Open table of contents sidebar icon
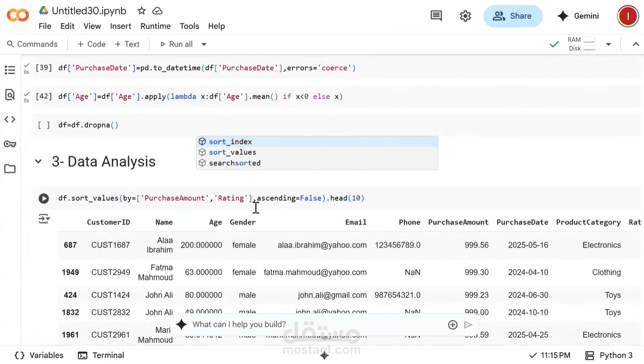644x364 pixels. click(x=10, y=70)
